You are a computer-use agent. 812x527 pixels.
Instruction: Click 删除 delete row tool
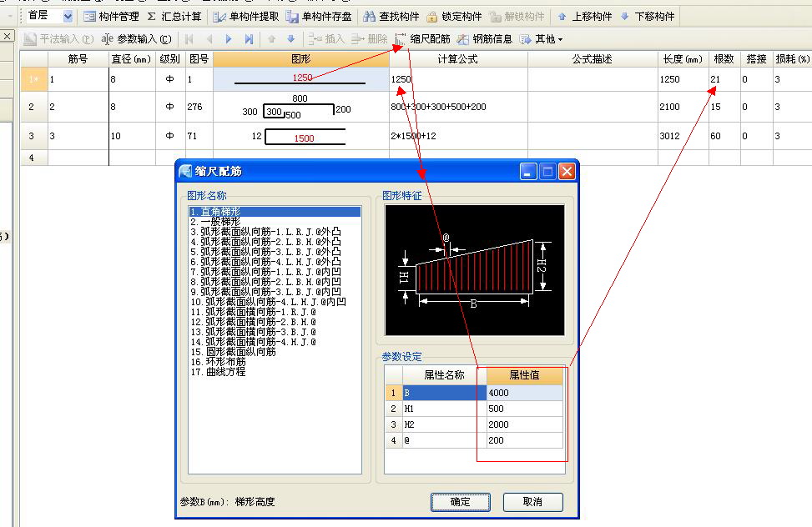369,39
